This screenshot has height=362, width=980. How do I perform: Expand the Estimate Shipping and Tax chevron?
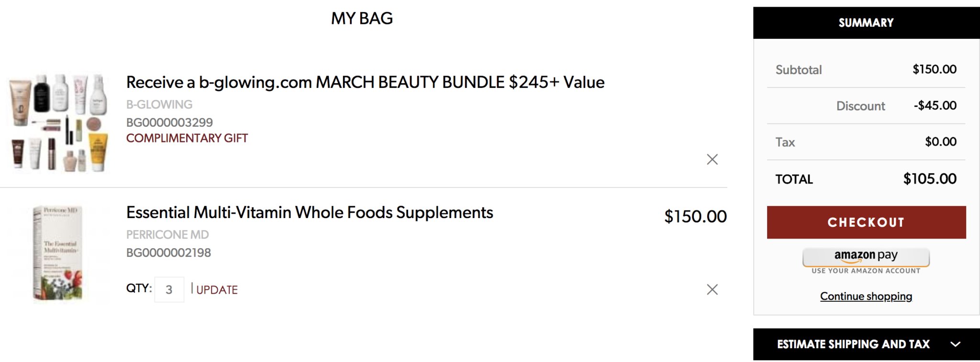(x=955, y=344)
